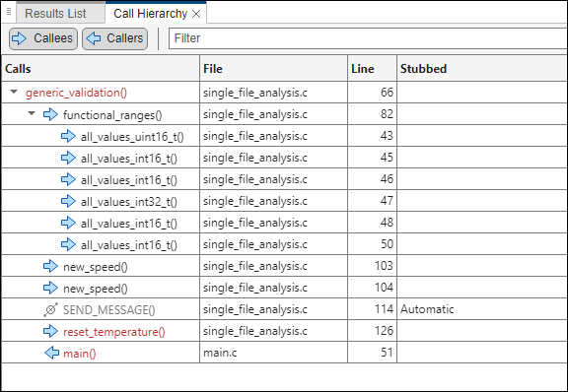Click line number 66
The height and width of the screenshot is (392, 568).
tap(387, 93)
